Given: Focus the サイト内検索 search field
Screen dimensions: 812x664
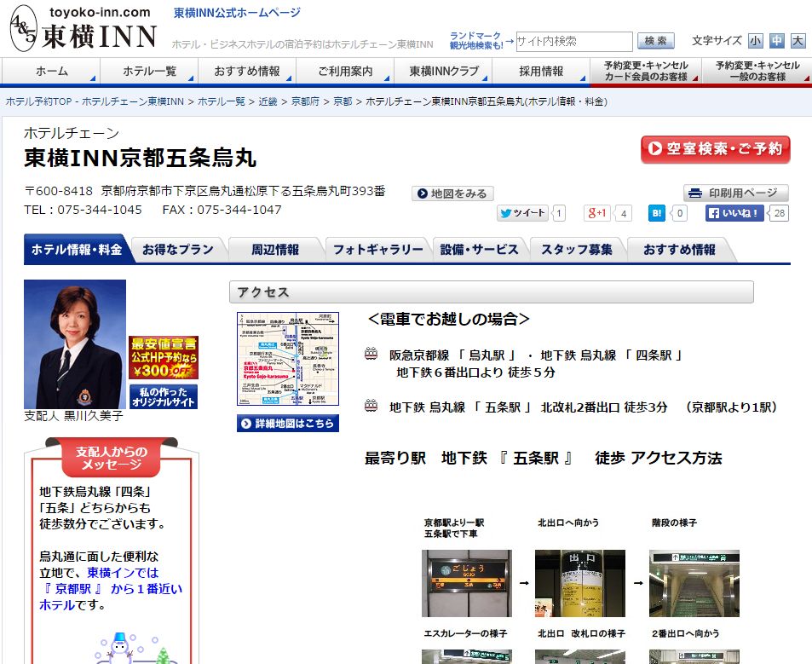Looking at the screenshot, I should coord(573,42).
